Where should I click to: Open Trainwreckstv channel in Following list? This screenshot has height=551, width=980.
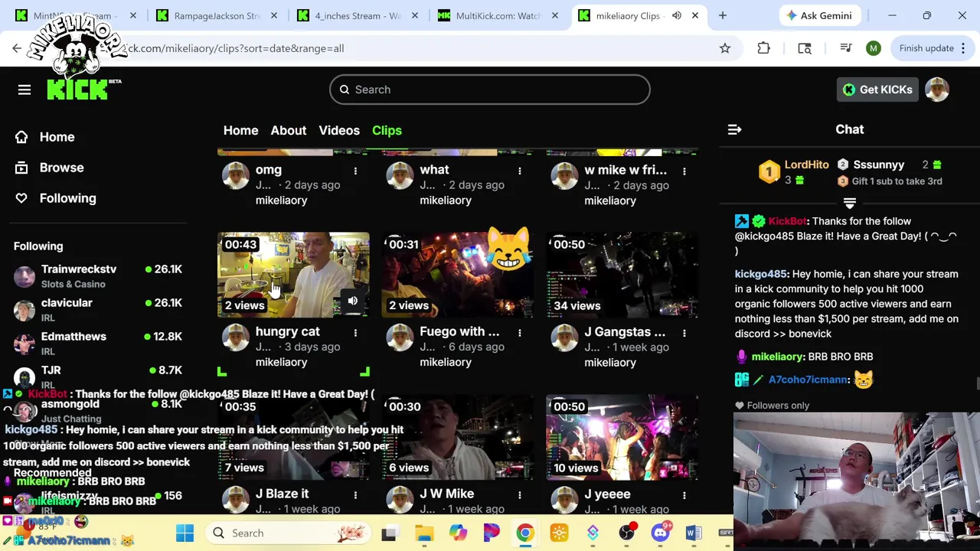[98, 276]
